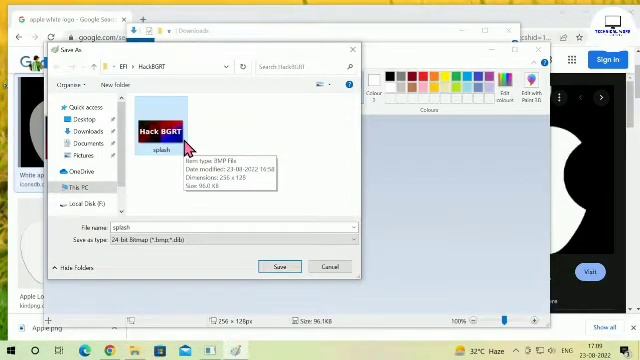Open the three-dot menu on image preview
The image size is (640, 360).
tap(559, 98)
